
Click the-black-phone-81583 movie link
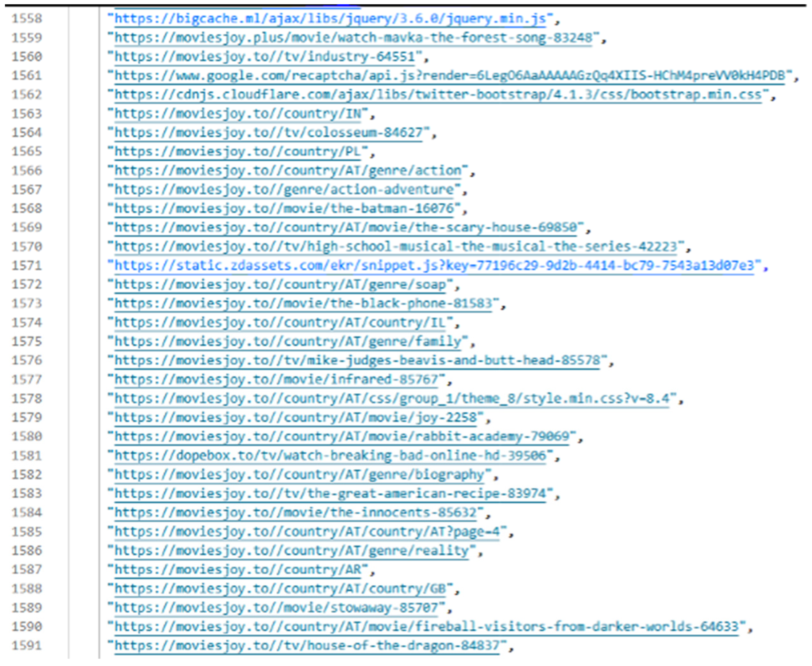click(x=303, y=303)
